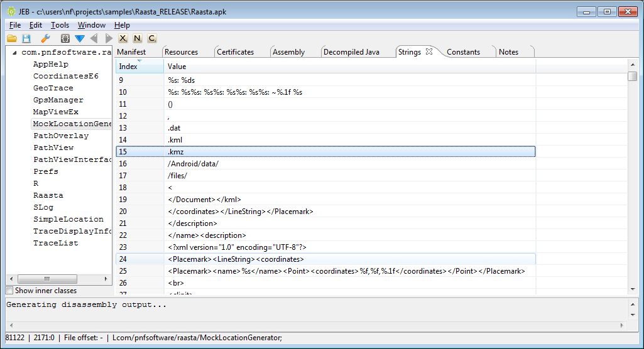The height and width of the screenshot is (349, 644).
Task: Select the TraceList class in tree
Action: (x=55, y=243)
